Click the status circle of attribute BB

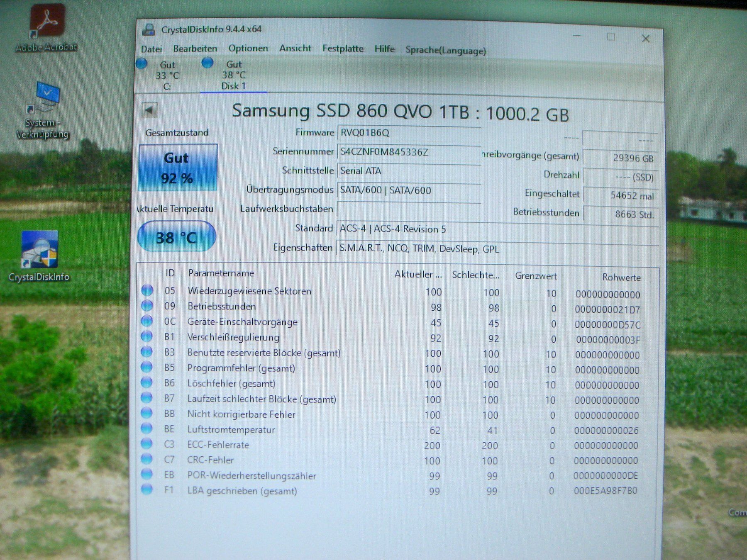tap(146, 413)
